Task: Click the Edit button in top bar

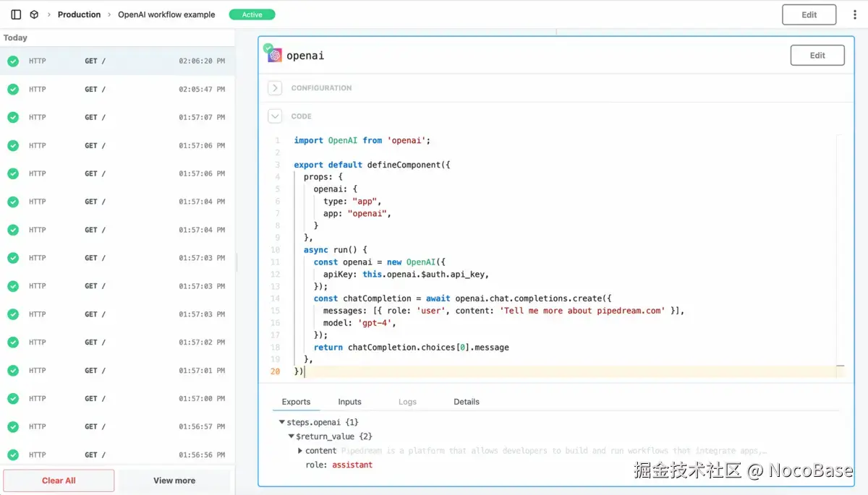Action: (x=809, y=14)
